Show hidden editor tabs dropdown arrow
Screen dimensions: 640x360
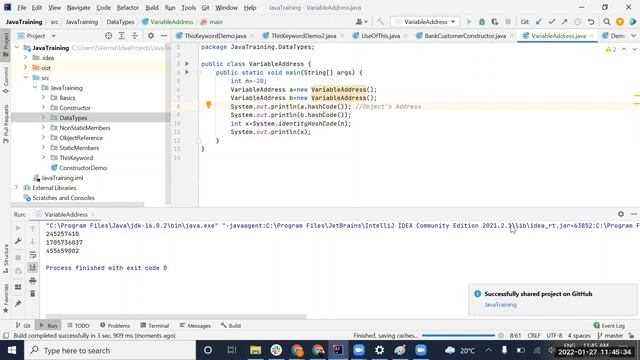click(633, 36)
